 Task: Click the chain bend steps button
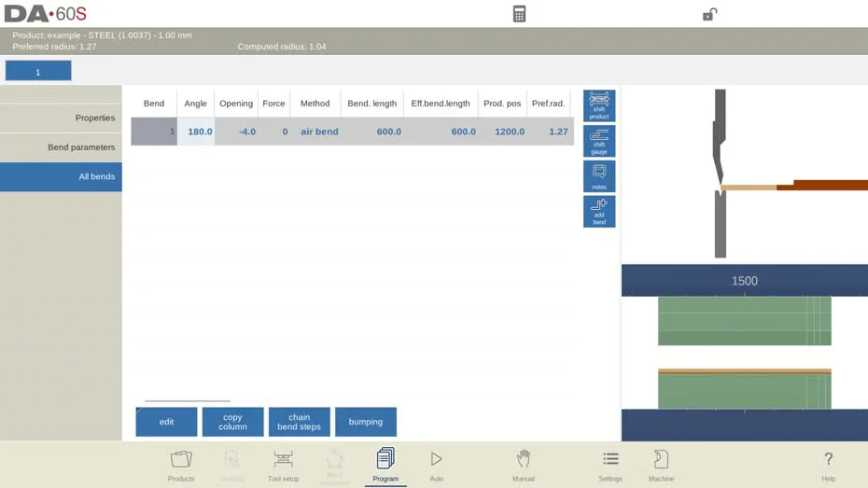coord(299,422)
